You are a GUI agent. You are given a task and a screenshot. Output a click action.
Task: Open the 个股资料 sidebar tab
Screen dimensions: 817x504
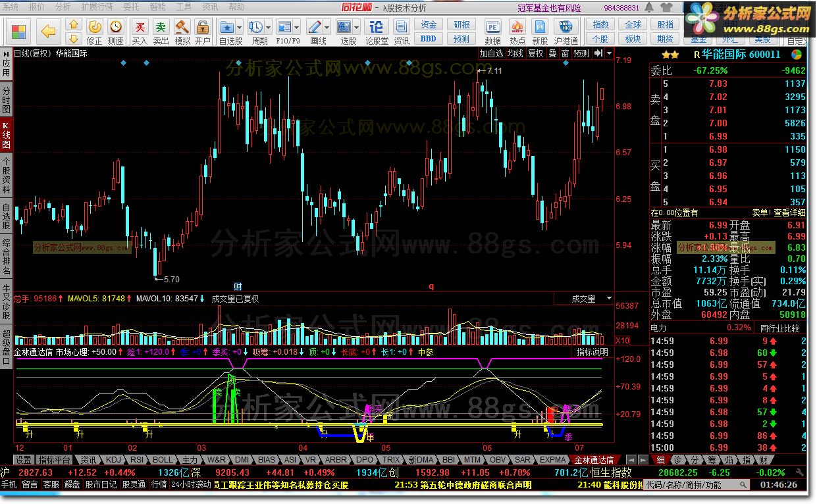[x=6, y=174]
